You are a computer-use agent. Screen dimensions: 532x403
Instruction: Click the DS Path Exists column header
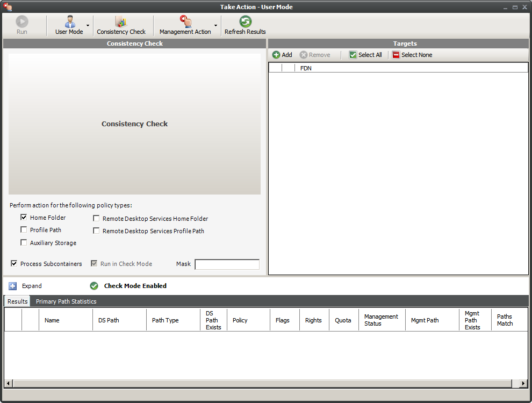[x=213, y=320]
